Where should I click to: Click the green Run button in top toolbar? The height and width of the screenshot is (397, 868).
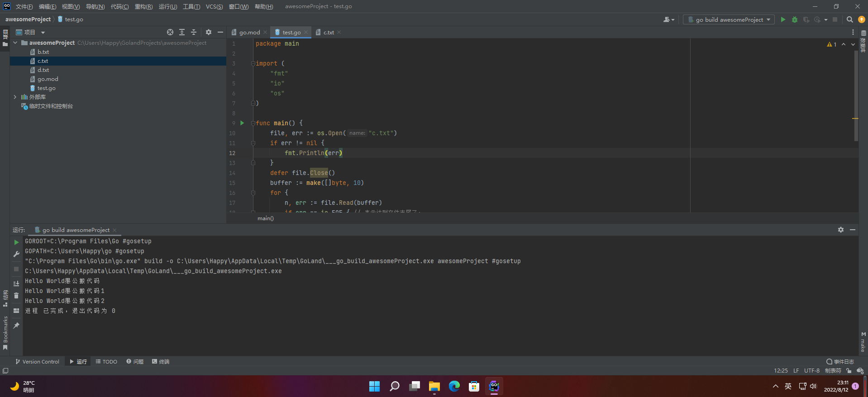(783, 19)
